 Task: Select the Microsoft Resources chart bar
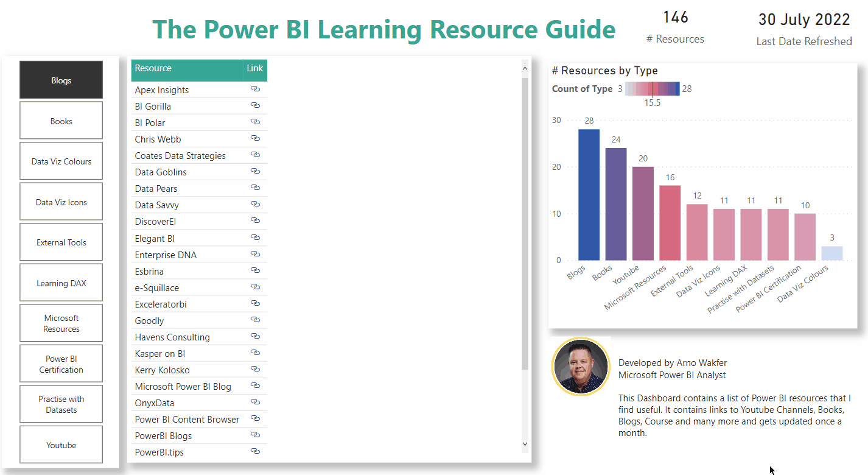pos(670,223)
